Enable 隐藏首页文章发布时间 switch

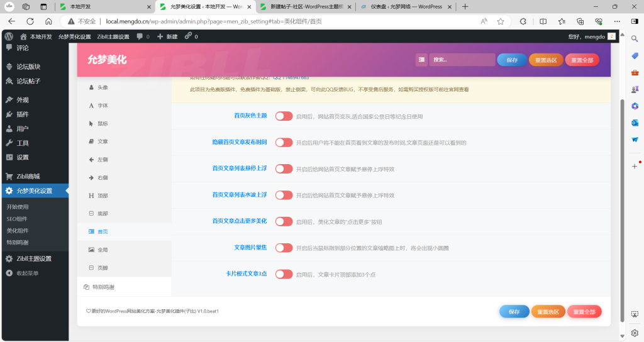click(284, 143)
